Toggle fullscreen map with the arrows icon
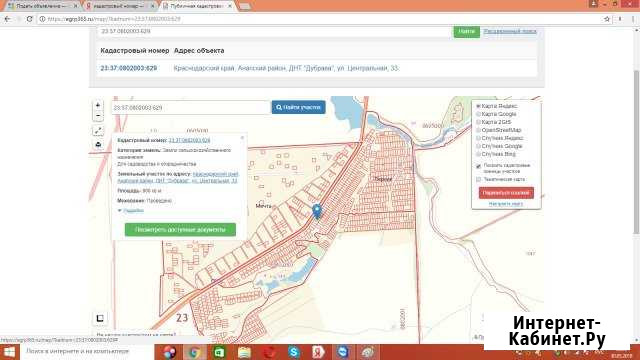Image resolution: width=640 pixels, height=360 pixels. 98,131
